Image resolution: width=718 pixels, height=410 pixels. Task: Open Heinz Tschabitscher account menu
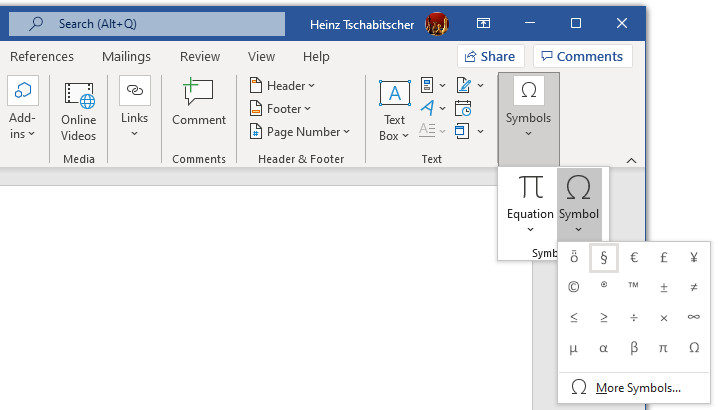click(362, 24)
